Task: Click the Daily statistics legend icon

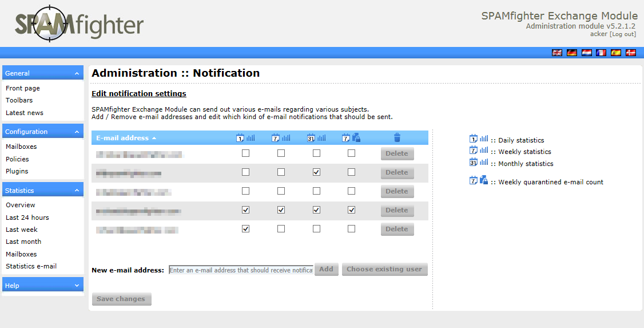Action: (x=479, y=139)
